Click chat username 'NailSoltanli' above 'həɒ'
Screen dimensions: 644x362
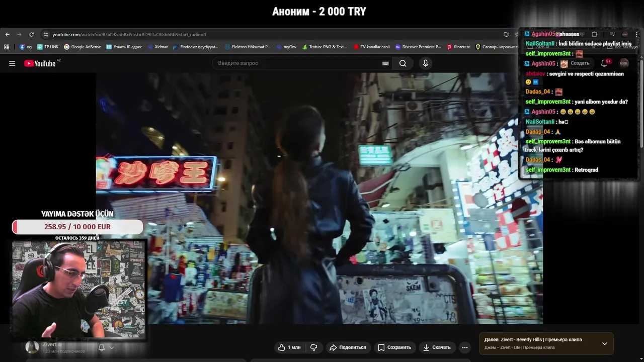540,122
